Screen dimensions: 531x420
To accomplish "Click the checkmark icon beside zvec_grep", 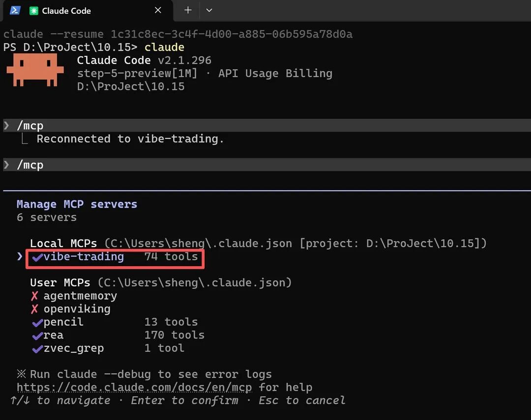I will coord(37,349).
